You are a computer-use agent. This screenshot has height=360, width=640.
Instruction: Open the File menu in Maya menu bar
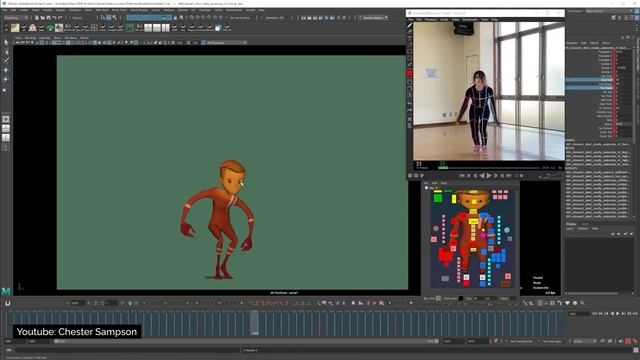[x=4, y=10]
